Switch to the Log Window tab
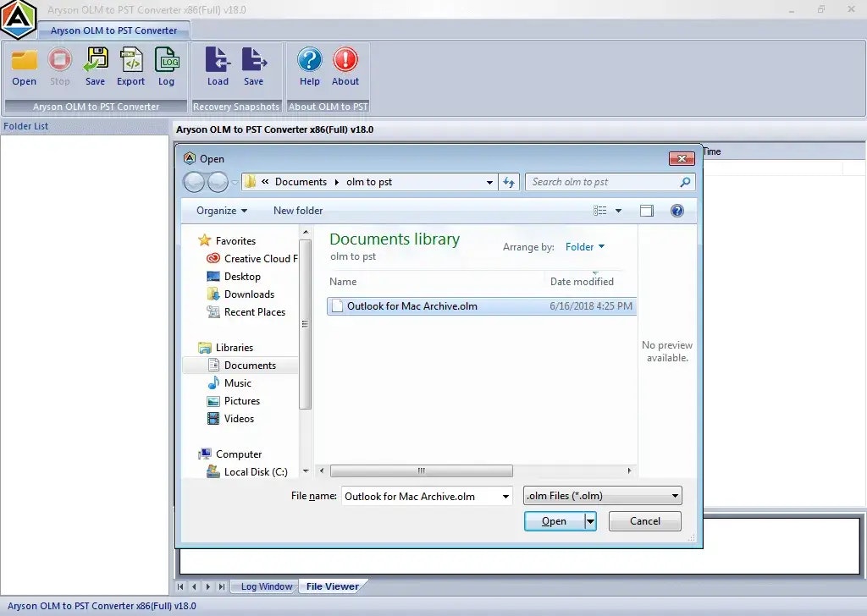 (x=267, y=586)
